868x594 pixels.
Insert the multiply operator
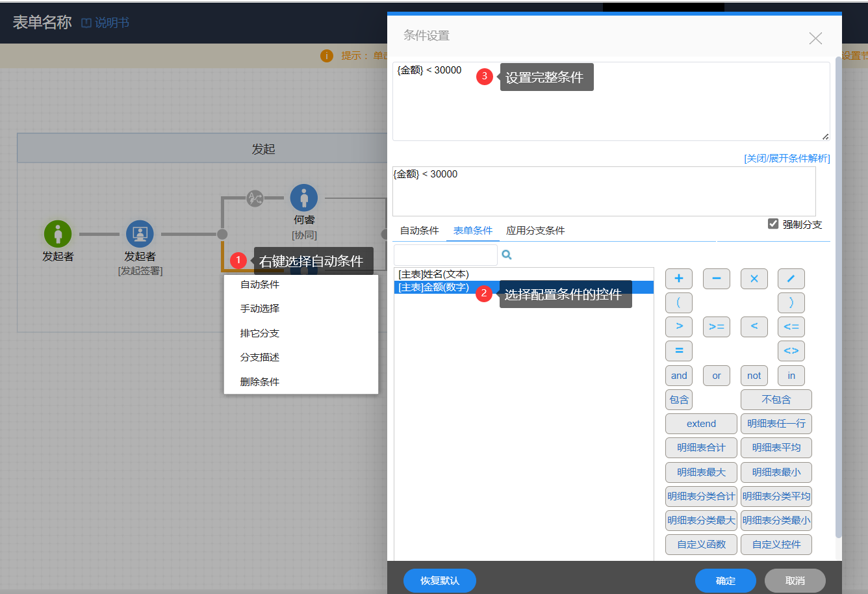754,279
